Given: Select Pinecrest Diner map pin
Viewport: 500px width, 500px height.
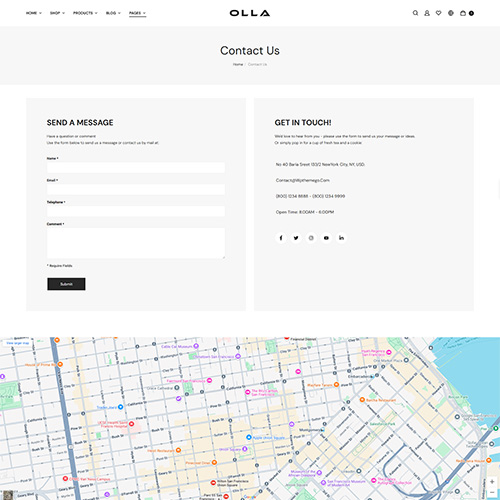Looking at the screenshot, I should point(214,462).
